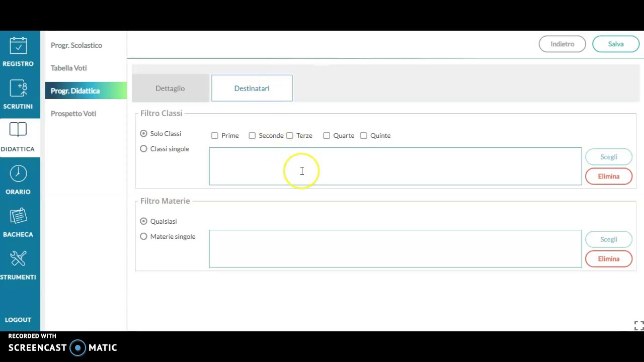Switch to the Dettaglio tab
This screenshot has height=362, width=644.
pyautogui.click(x=170, y=88)
